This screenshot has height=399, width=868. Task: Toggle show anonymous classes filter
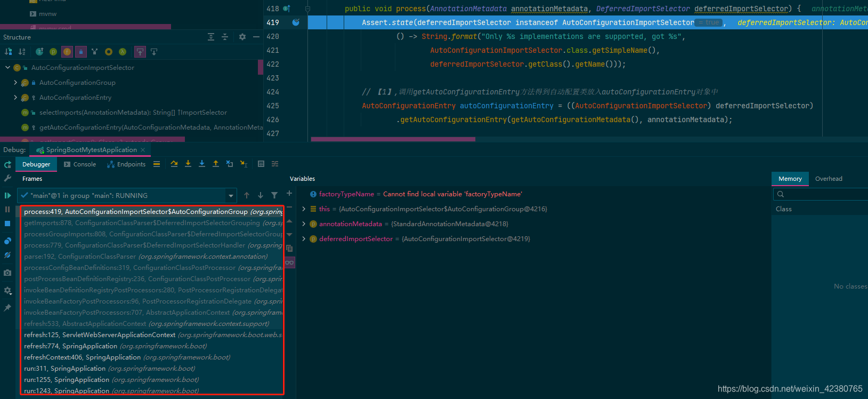109,52
